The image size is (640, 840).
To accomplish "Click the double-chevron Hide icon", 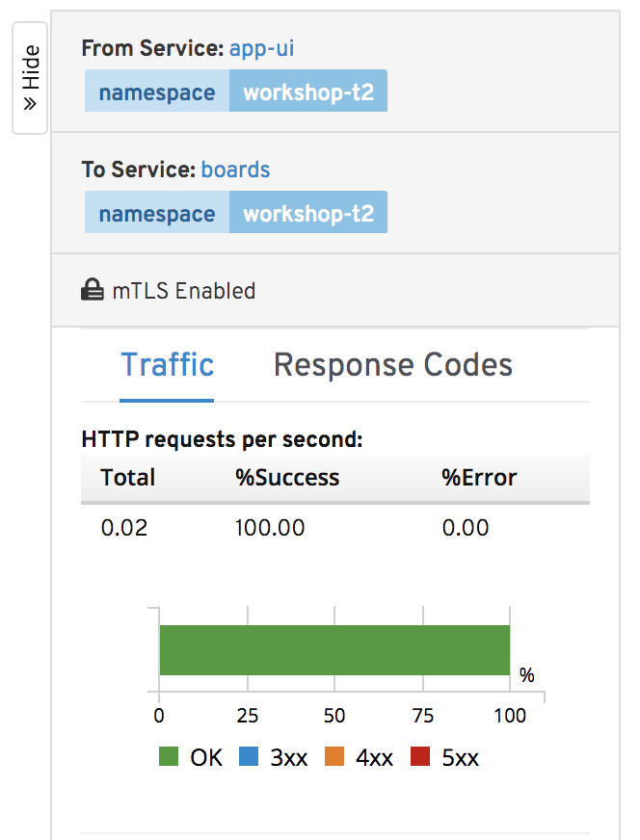I will [x=30, y=103].
